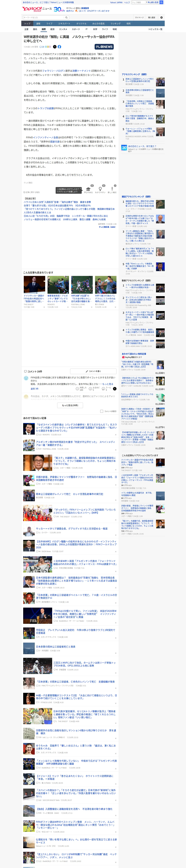Open settings with the gear icon
The image size is (186, 868).
[x=161, y=18]
